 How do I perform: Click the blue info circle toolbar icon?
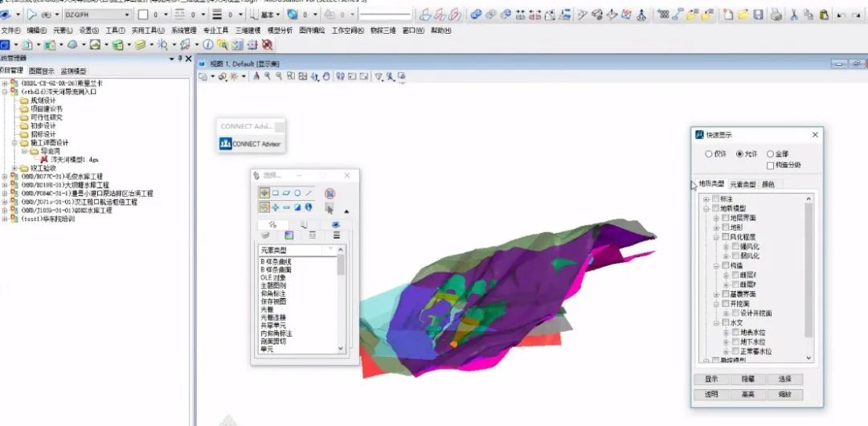point(207,45)
